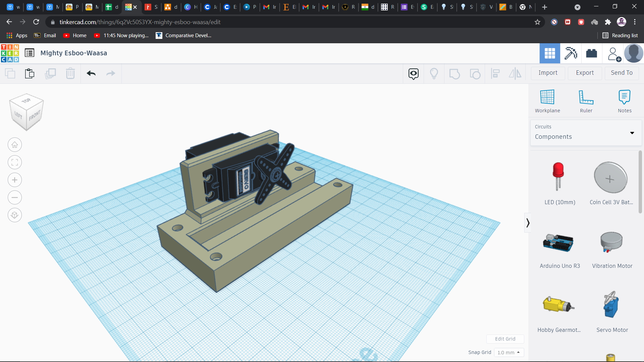The width and height of the screenshot is (644, 362).
Task: Expand the Circuits Components dropdown
Action: 632,133
